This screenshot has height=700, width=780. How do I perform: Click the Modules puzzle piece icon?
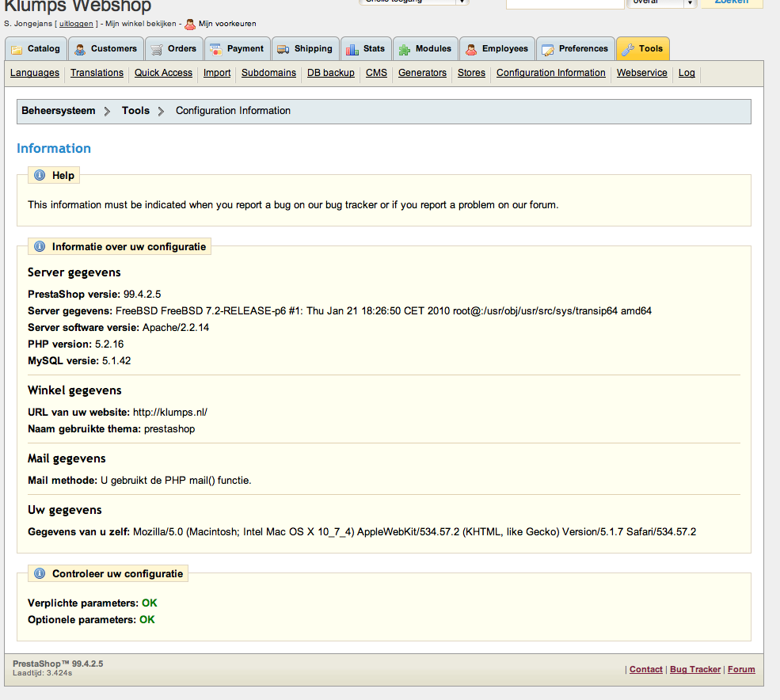(x=405, y=49)
